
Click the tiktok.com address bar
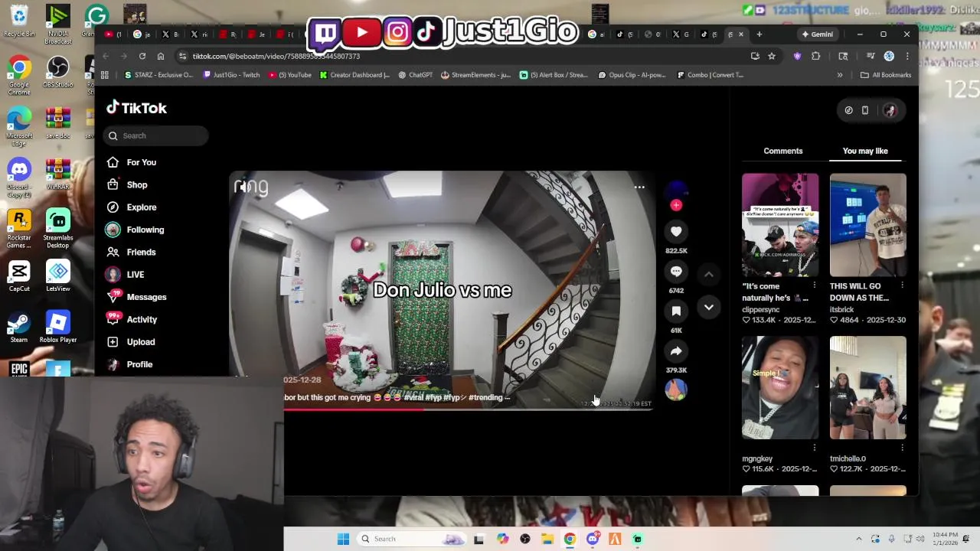459,56
